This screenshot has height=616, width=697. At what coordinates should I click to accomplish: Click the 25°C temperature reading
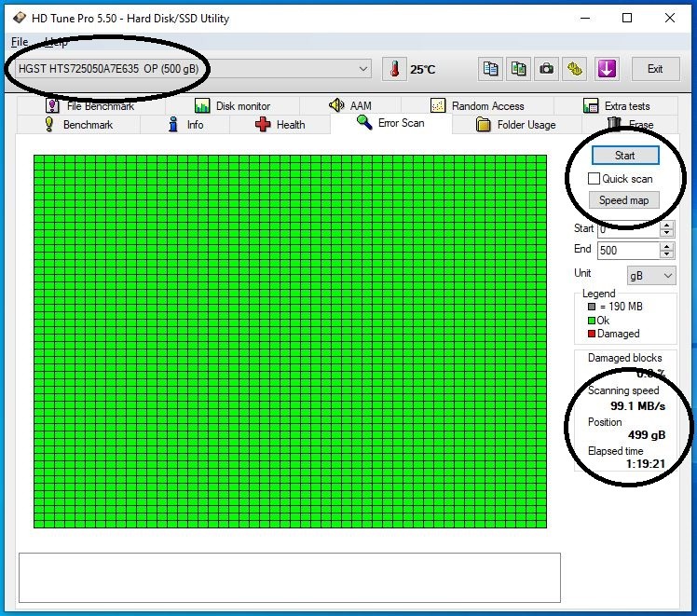(422, 69)
